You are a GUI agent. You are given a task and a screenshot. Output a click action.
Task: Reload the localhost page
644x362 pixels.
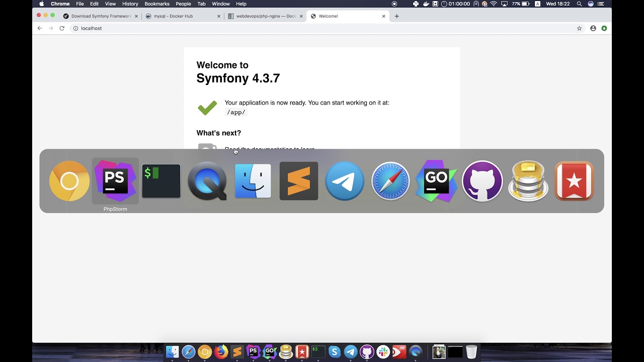(62, 28)
